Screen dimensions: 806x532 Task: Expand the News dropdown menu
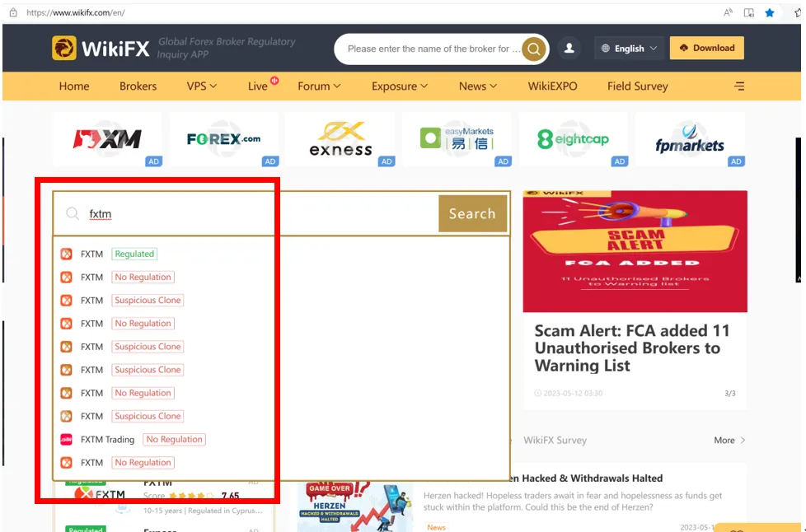coord(477,86)
